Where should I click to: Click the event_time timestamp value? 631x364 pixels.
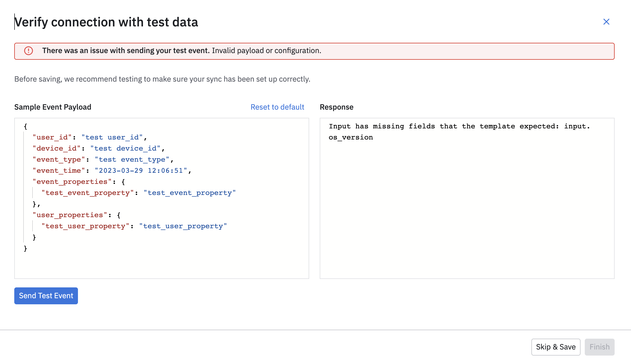[141, 171]
